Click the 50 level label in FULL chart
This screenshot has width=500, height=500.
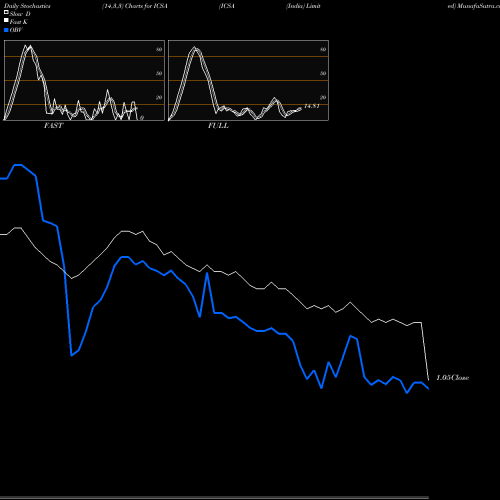pos(323,73)
